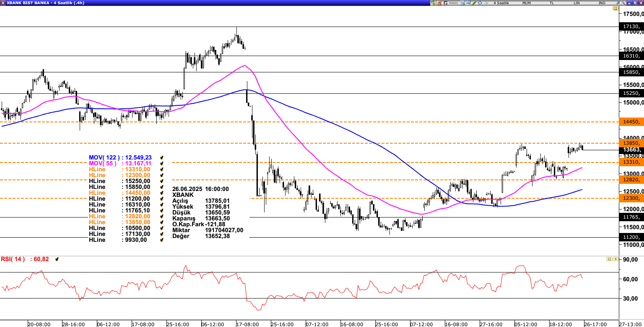Toggle the HLine 10500,00 checkmark

coord(162,228)
